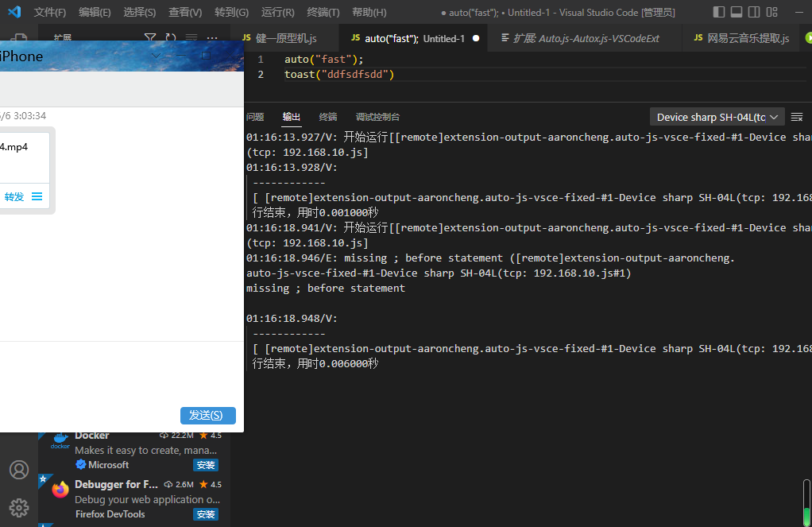Toggle the primary side bar layout icon

(x=718, y=12)
